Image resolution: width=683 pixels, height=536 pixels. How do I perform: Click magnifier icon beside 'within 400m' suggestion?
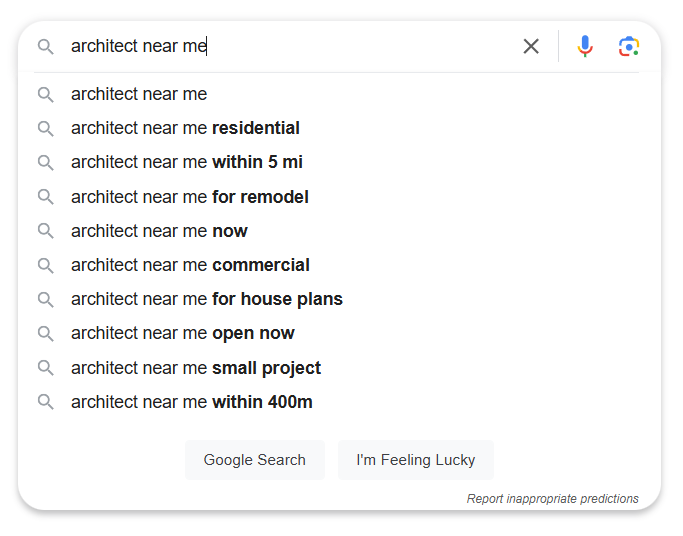tap(45, 402)
